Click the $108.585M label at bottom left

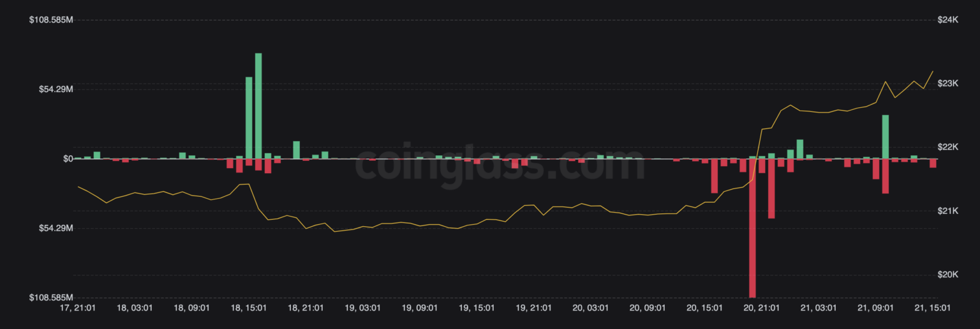coord(52,298)
